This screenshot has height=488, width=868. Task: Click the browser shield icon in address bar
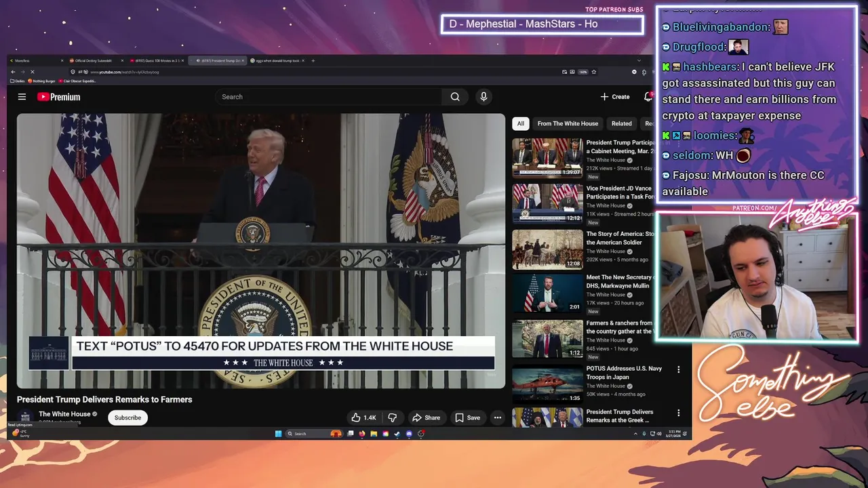coord(73,72)
